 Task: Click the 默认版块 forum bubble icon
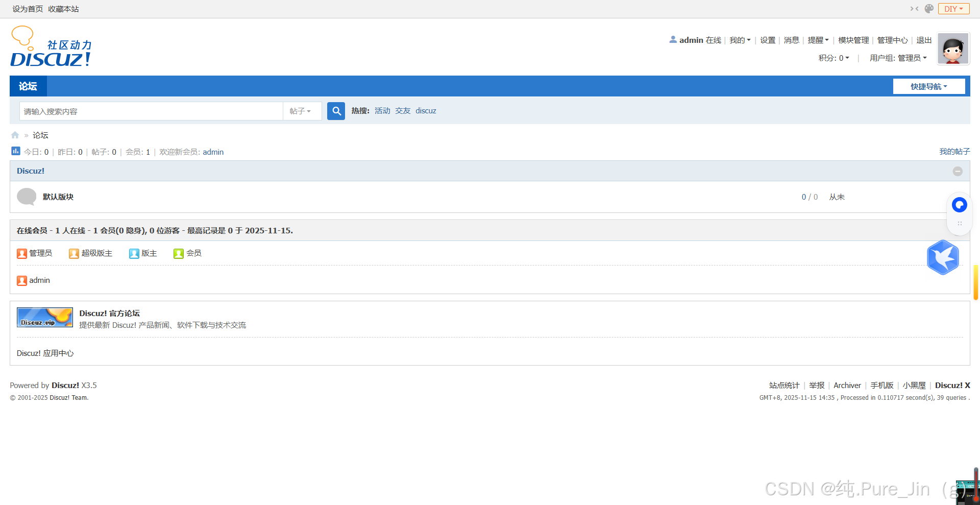[27, 197]
